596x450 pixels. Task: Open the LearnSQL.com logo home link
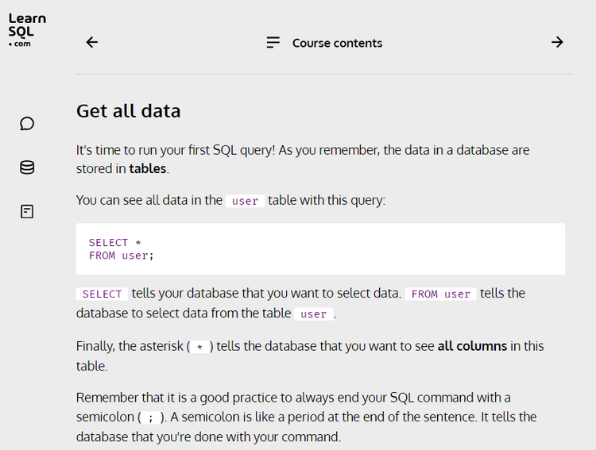click(x=27, y=30)
